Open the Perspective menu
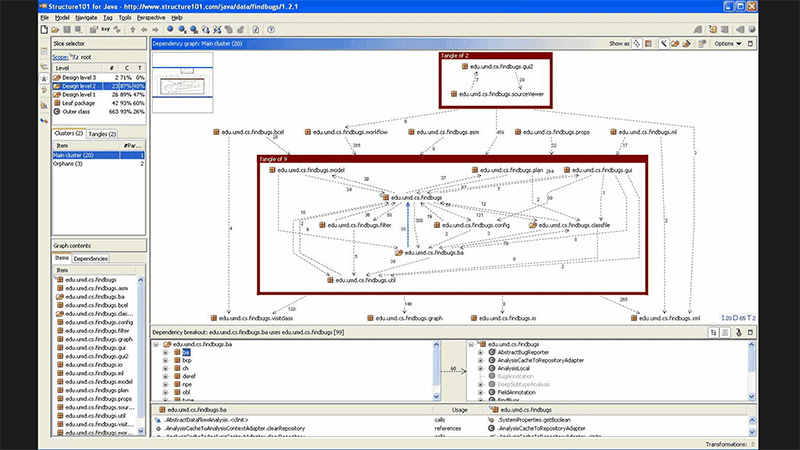Screen dimensions: 800x450 (x=151, y=18)
